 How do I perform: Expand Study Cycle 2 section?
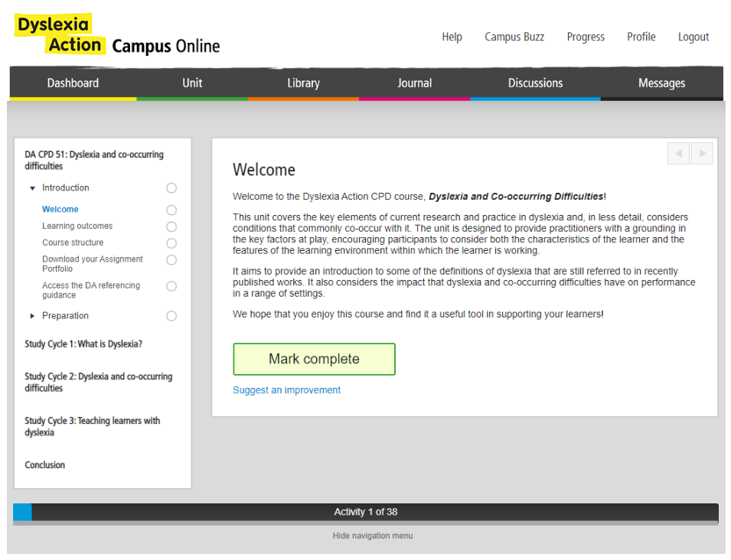tap(99, 382)
